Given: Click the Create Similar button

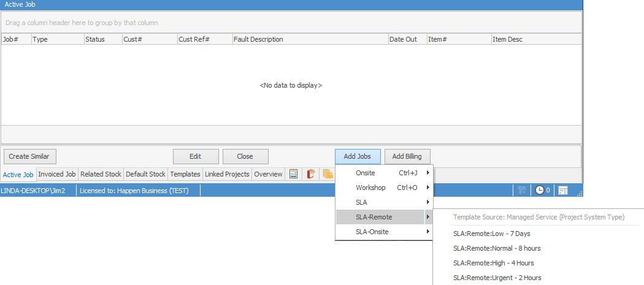Looking at the screenshot, I should click(29, 156).
